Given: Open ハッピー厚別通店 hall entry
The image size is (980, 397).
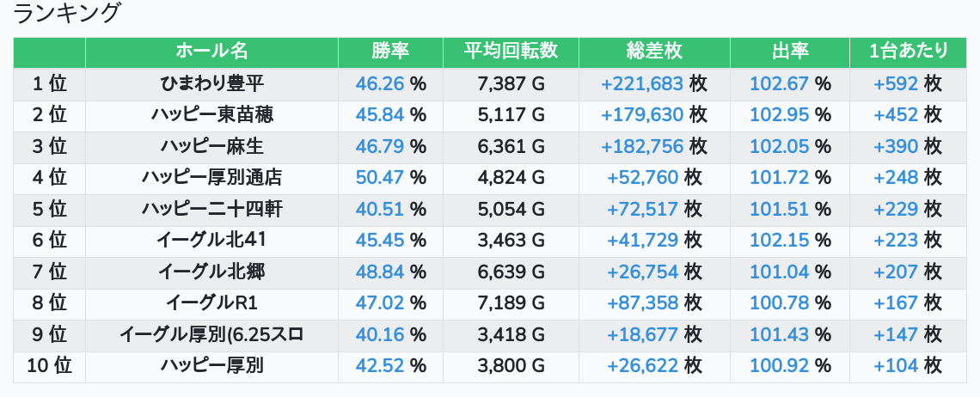Looking at the screenshot, I should click(211, 178).
